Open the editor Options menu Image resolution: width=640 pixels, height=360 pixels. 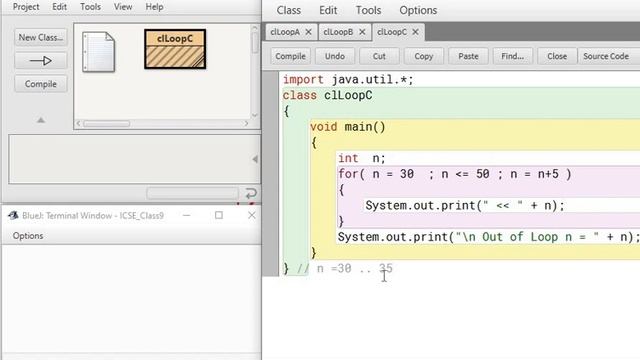pyautogui.click(x=418, y=10)
